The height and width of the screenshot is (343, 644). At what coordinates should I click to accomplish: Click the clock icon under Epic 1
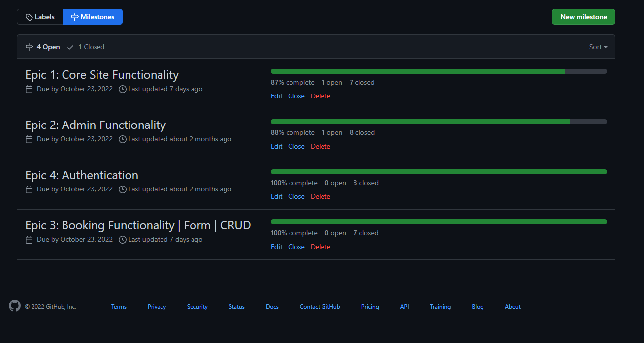tap(123, 89)
